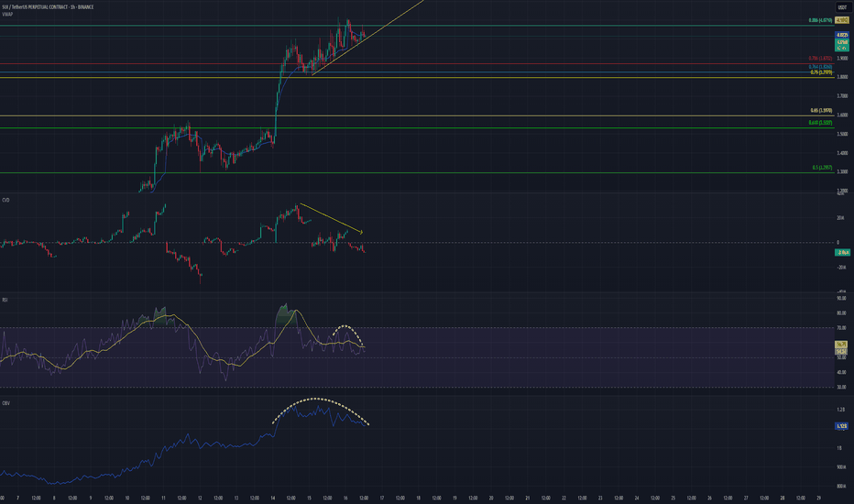Select the CVD pane legend label
The image size is (854, 504).
click(x=5, y=200)
